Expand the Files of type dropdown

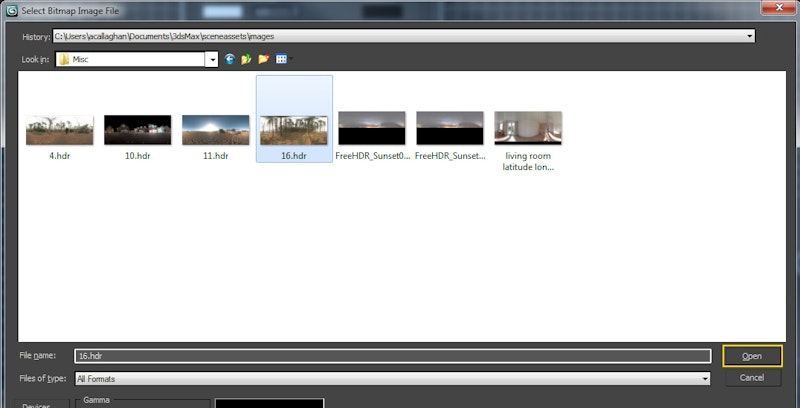coord(705,378)
